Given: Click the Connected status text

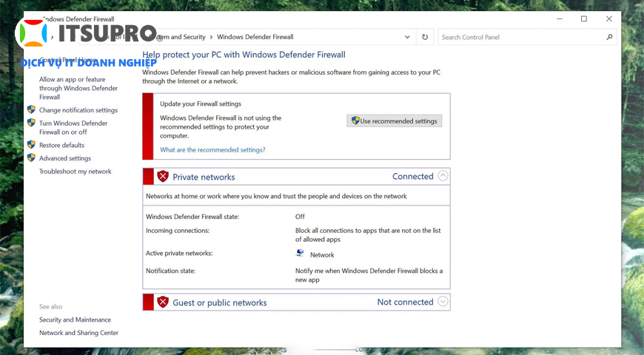Looking at the screenshot, I should (x=413, y=176).
